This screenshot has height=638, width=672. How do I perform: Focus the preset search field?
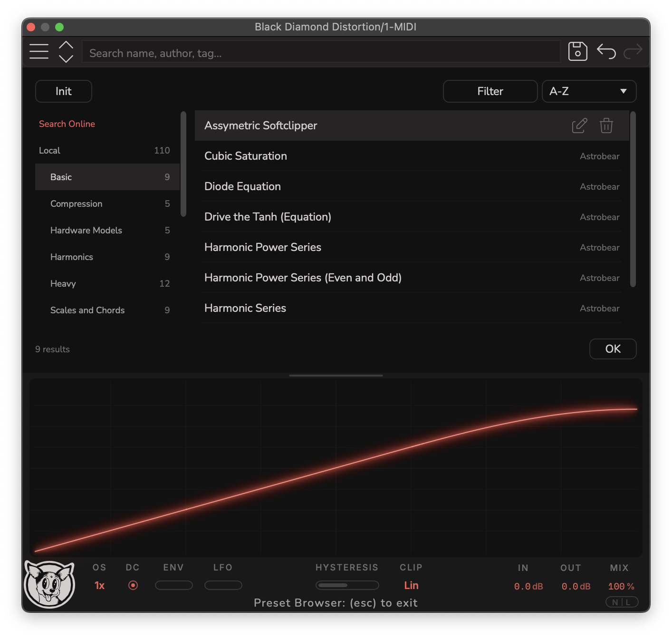click(321, 51)
